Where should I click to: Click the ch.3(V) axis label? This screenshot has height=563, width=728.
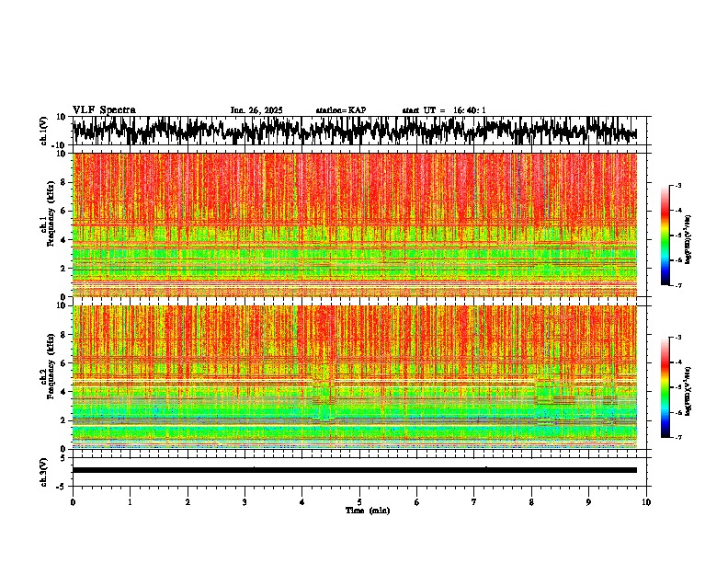click(44, 472)
